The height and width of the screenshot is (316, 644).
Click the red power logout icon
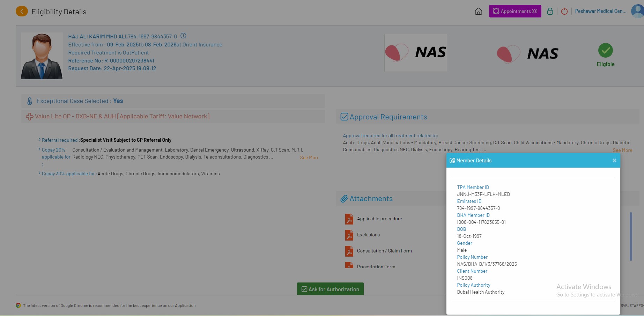(x=564, y=12)
